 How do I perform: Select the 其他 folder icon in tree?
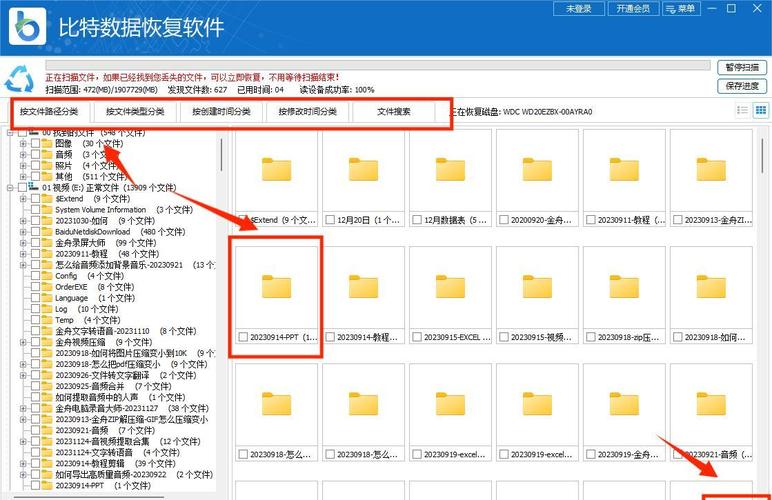(x=47, y=176)
